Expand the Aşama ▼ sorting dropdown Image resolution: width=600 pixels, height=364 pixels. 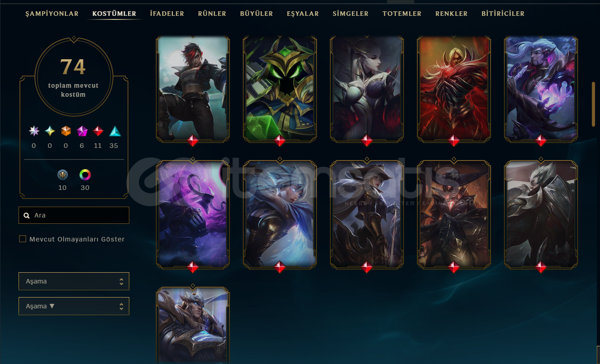[x=74, y=306]
